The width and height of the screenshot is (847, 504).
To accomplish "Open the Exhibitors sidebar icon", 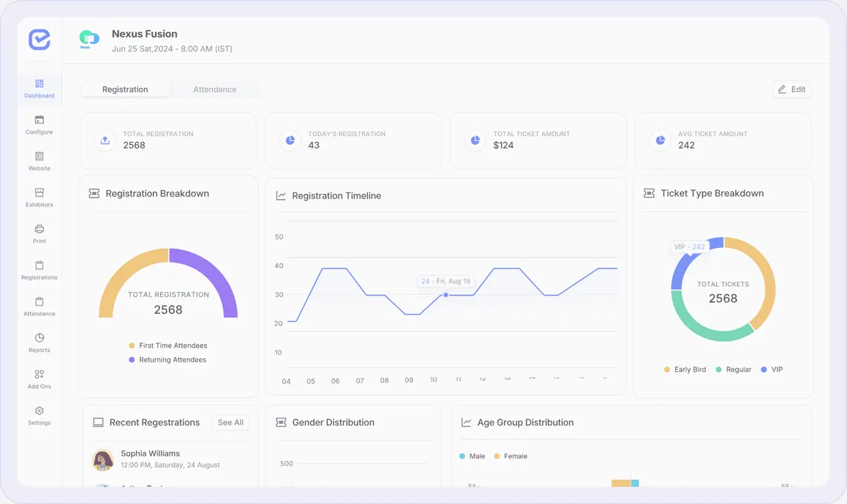I will point(39,193).
